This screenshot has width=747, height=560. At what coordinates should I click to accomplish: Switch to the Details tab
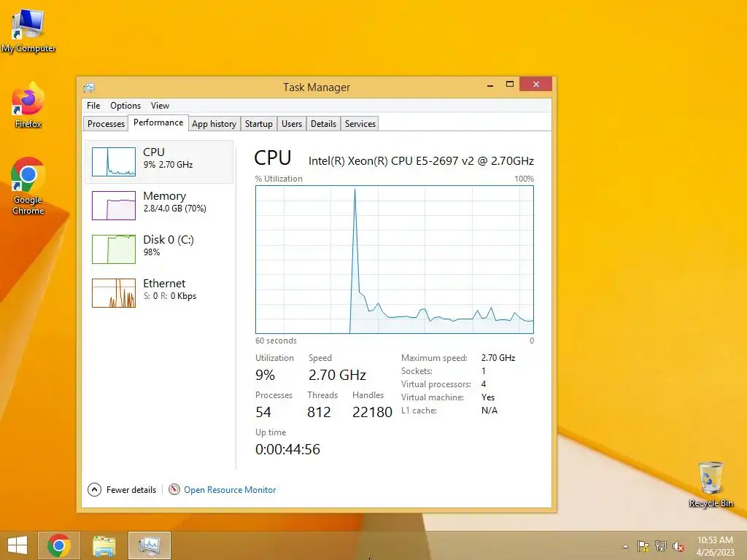pos(323,124)
